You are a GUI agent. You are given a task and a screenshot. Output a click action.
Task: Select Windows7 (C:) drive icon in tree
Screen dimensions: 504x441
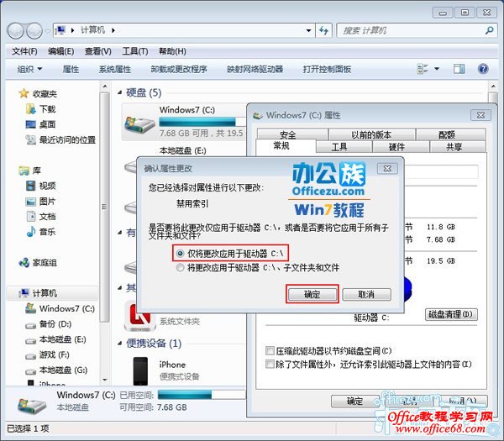click(x=30, y=308)
